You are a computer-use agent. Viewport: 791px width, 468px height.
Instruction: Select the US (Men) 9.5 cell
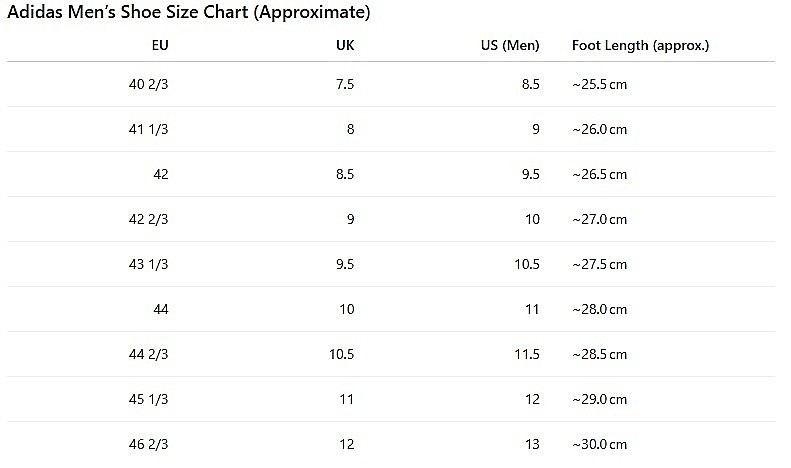coord(531,174)
